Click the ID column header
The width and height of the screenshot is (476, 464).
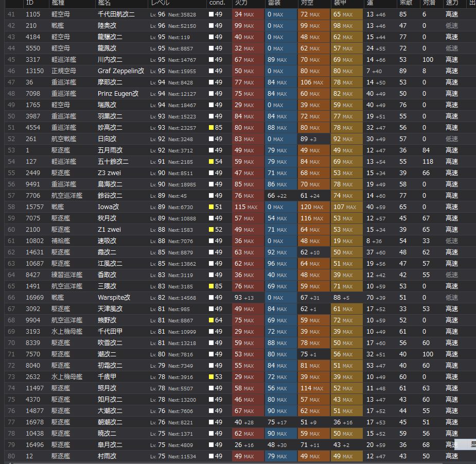36,3
